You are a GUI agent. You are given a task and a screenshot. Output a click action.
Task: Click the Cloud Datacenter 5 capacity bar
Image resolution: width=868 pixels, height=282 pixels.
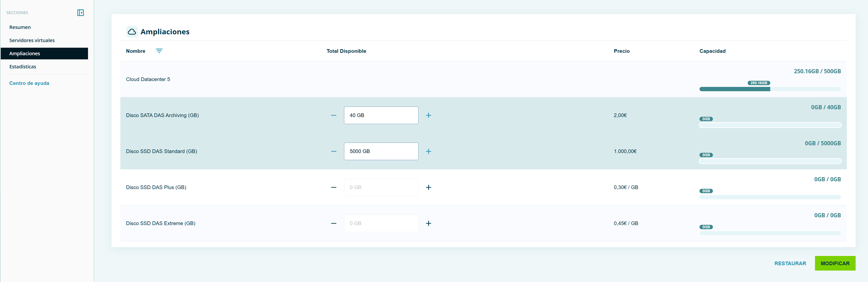point(770,89)
